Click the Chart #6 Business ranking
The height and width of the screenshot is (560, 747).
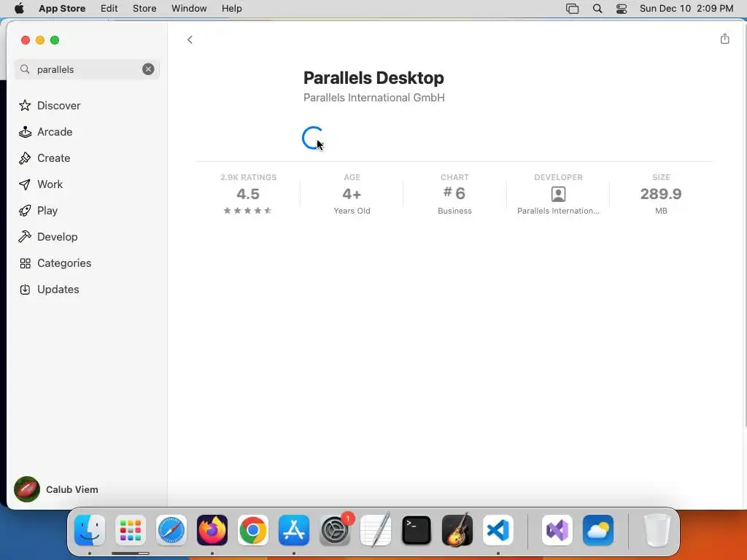(454, 194)
